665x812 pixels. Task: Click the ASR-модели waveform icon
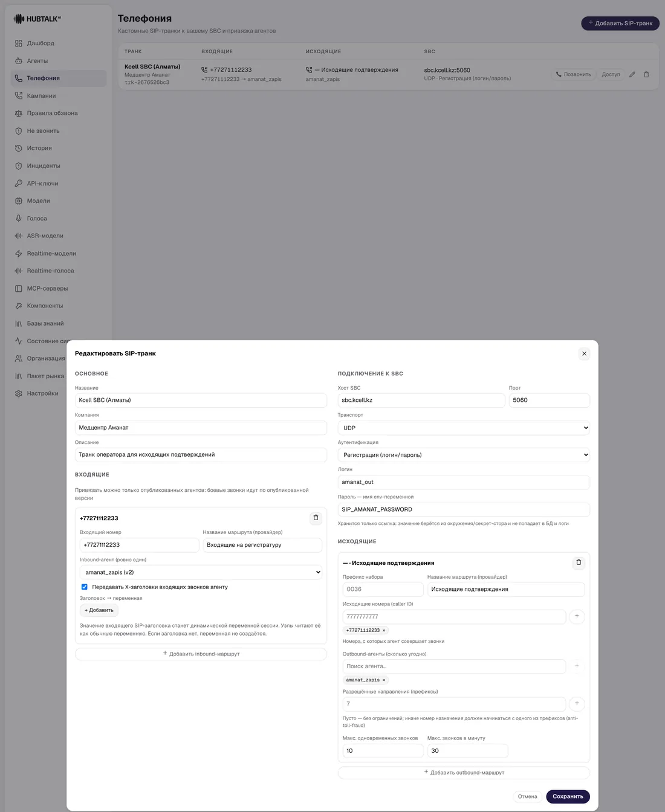[x=19, y=236]
